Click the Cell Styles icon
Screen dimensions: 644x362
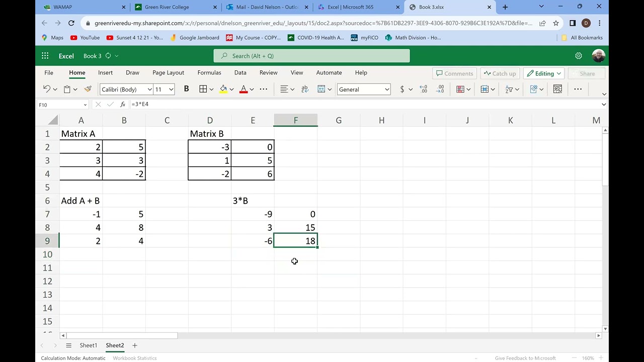pos(533,89)
